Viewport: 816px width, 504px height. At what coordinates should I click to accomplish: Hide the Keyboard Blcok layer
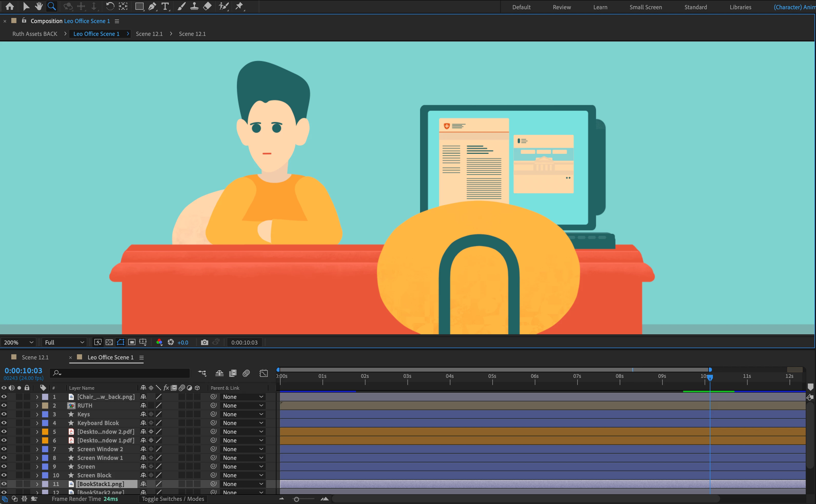tap(4, 423)
